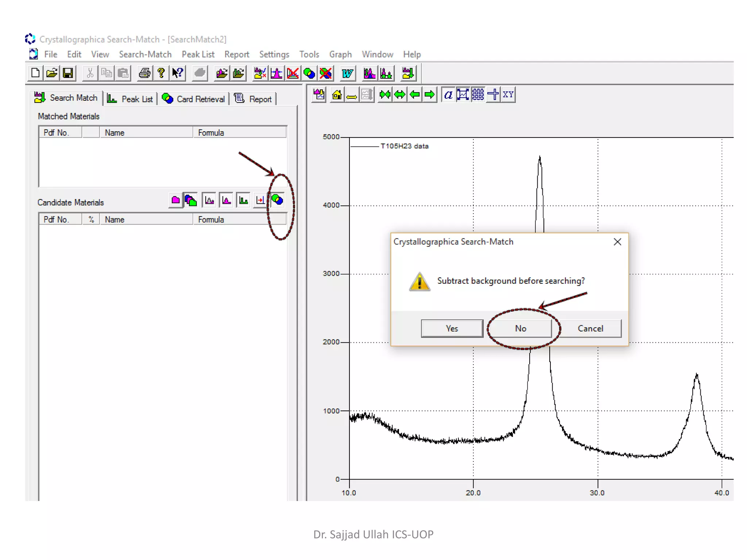Toggle the crosshair cursor graph button
747x560 pixels.
click(x=493, y=95)
